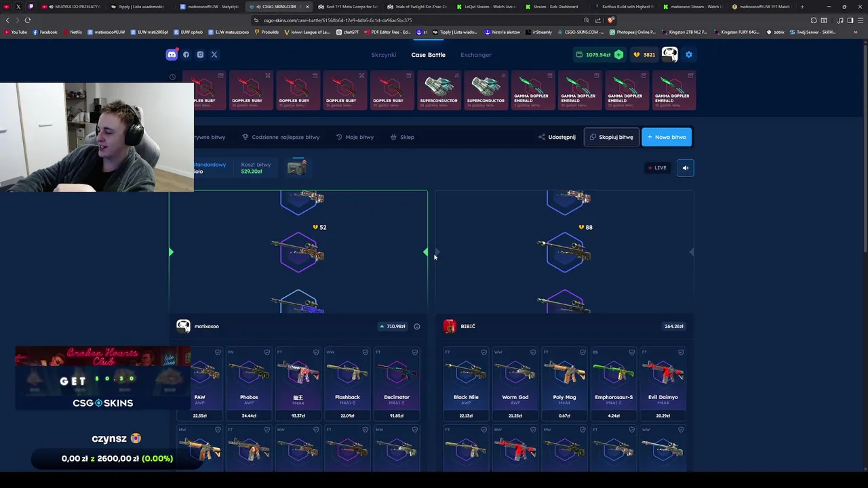This screenshot has height=488, width=868.
Task: Click the shield icon on Phobos card
Action: pos(267,352)
